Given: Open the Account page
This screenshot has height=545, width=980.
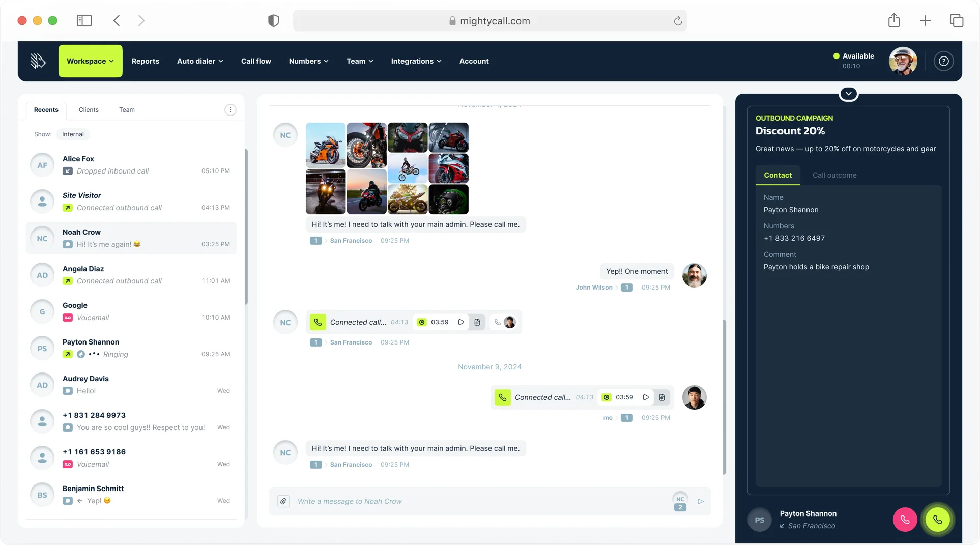Looking at the screenshot, I should 474,61.
